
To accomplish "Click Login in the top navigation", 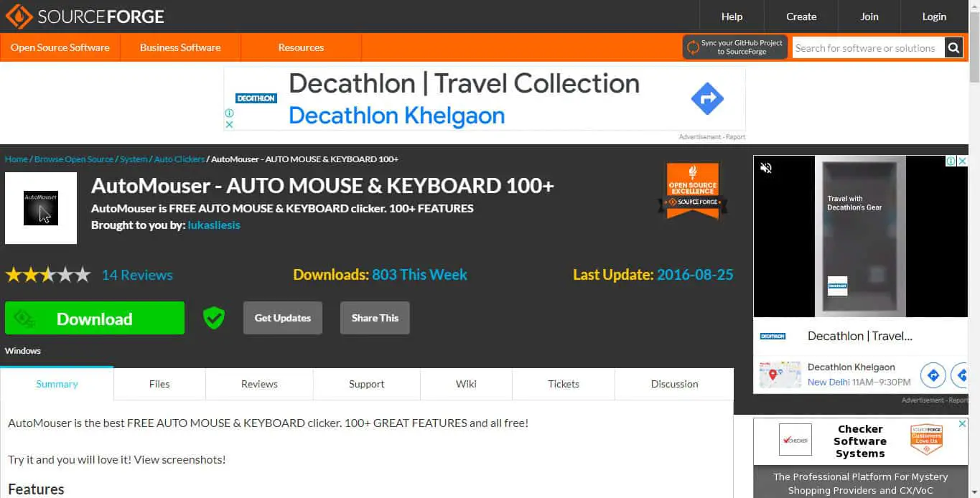I will click(x=934, y=17).
